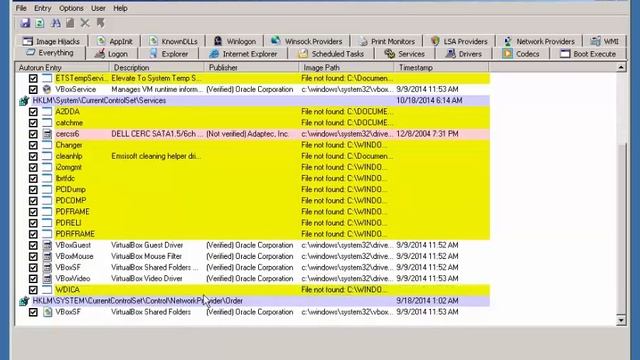The height and width of the screenshot is (360, 640).
Task: Click the scrollbar down arrow
Action: pyautogui.click(x=621, y=320)
